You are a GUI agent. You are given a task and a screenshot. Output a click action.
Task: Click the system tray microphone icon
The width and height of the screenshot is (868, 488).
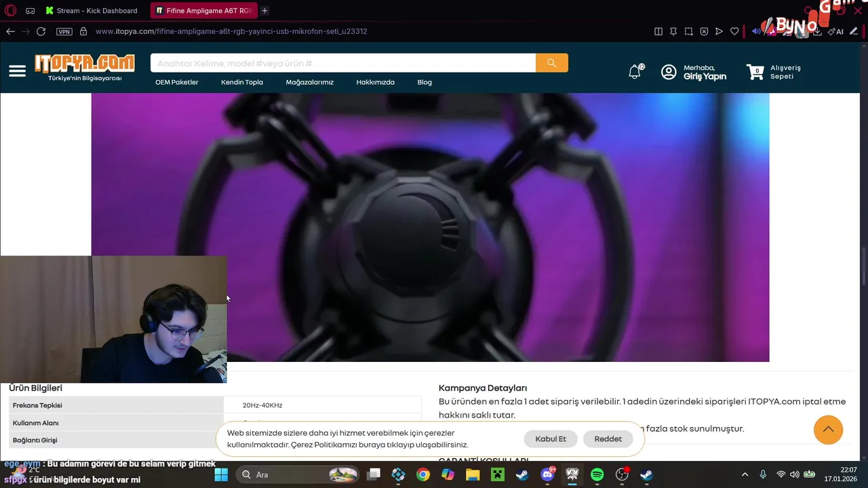tap(763, 474)
